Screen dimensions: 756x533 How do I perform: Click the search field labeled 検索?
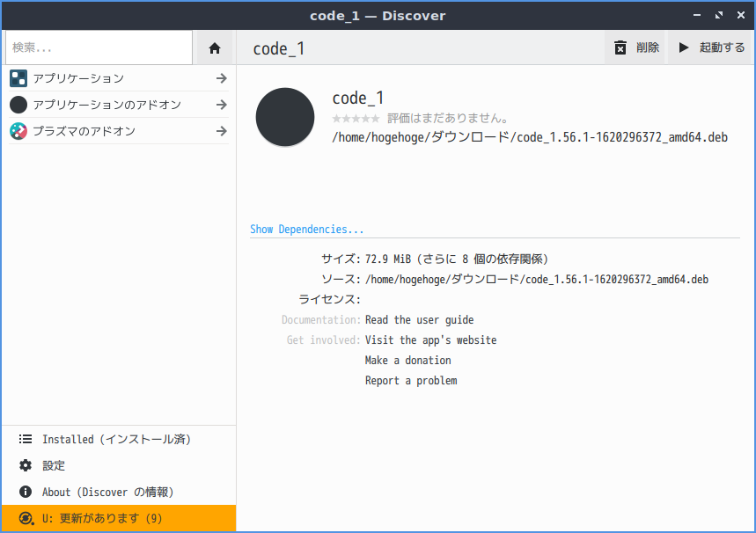pos(99,47)
